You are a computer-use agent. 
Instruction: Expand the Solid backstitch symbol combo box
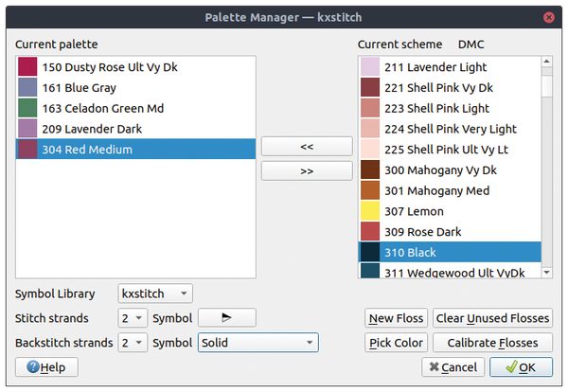coord(258,343)
